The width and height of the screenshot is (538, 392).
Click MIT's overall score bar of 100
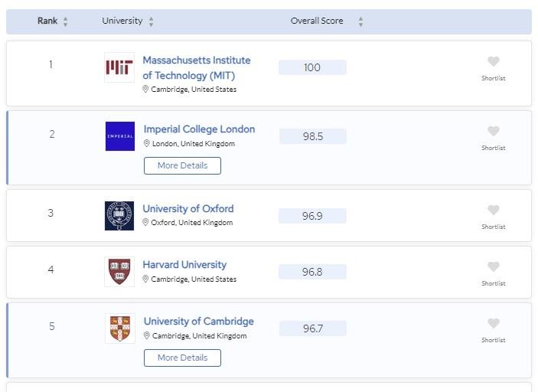[x=312, y=67]
